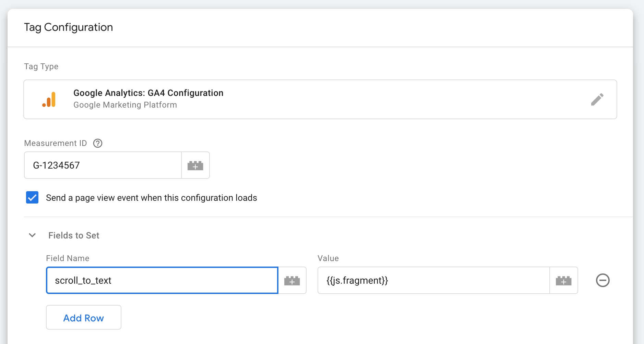Click the Google Analytics bar chart logo
This screenshot has width=644, height=344.
(x=49, y=99)
